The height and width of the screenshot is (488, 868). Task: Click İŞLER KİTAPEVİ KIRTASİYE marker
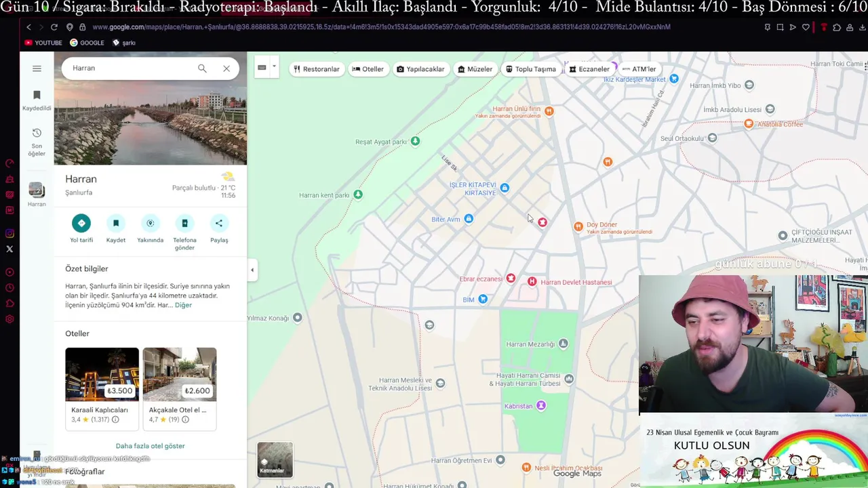click(x=505, y=188)
